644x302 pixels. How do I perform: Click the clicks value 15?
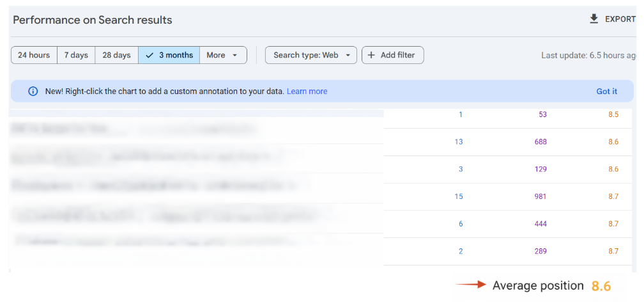pyautogui.click(x=459, y=196)
